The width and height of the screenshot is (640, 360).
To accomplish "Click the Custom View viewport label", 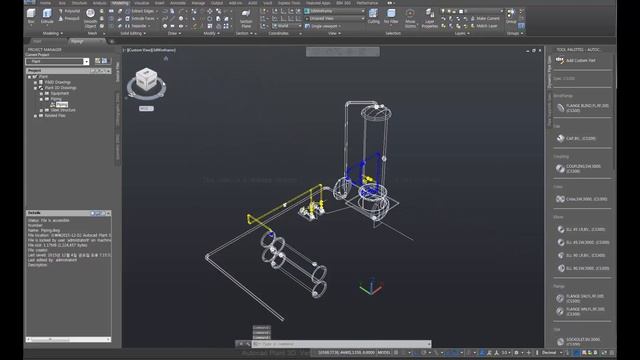I will (139, 50).
